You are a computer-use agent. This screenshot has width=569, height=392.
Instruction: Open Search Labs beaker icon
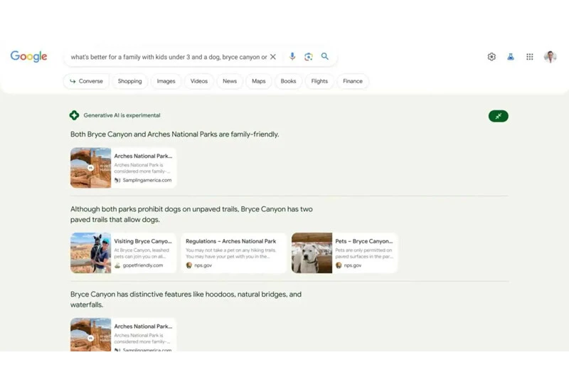coord(511,57)
